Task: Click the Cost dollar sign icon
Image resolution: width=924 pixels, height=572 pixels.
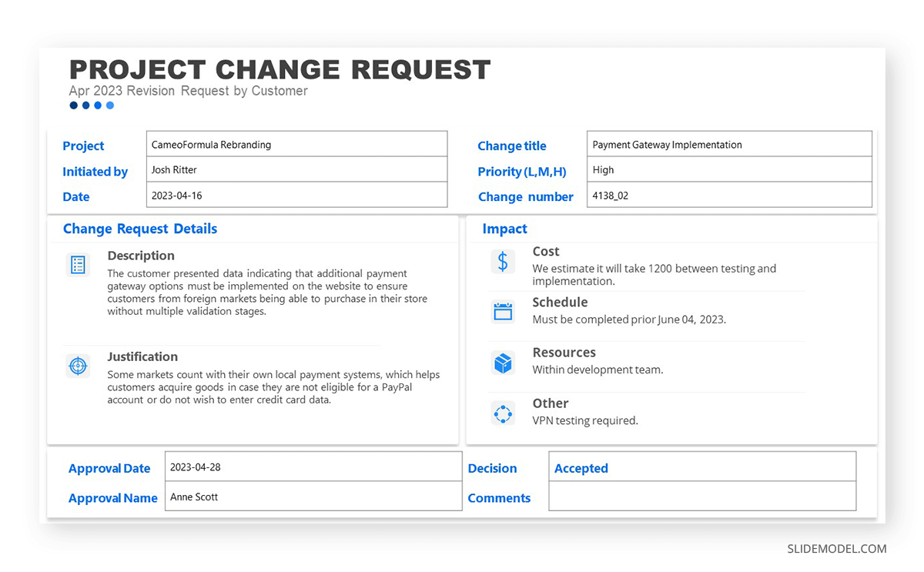Action: point(503,262)
